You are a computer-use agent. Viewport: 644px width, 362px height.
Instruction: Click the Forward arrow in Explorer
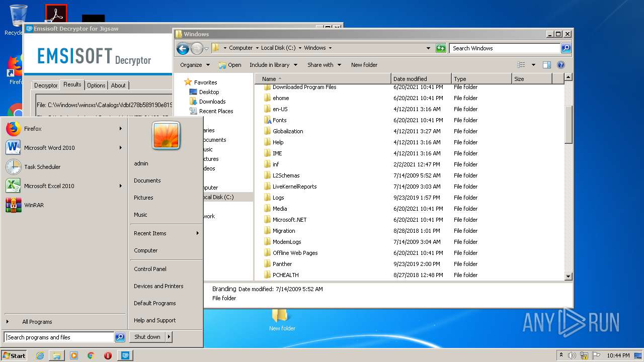[x=197, y=48]
